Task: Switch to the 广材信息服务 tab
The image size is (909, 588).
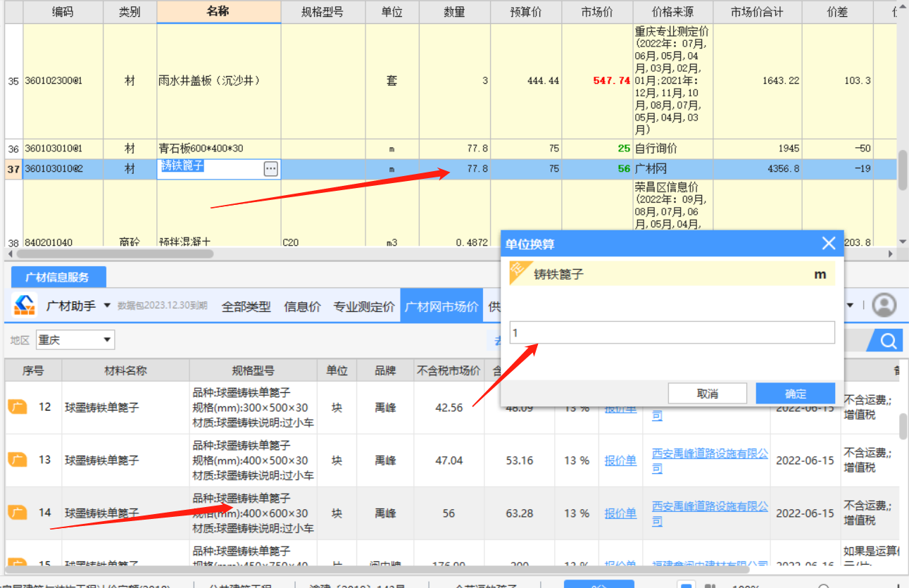Action: (x=58, y=277)
